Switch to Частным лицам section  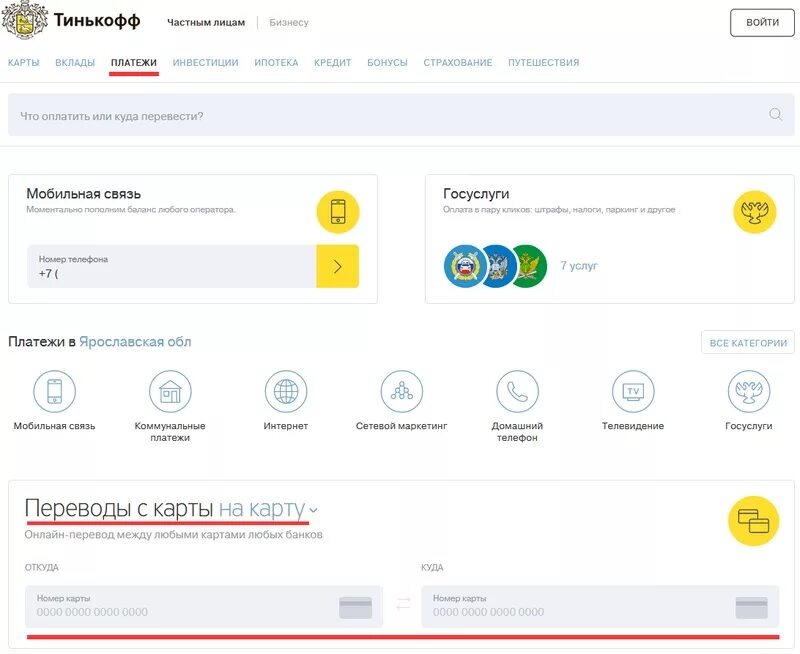206,22
